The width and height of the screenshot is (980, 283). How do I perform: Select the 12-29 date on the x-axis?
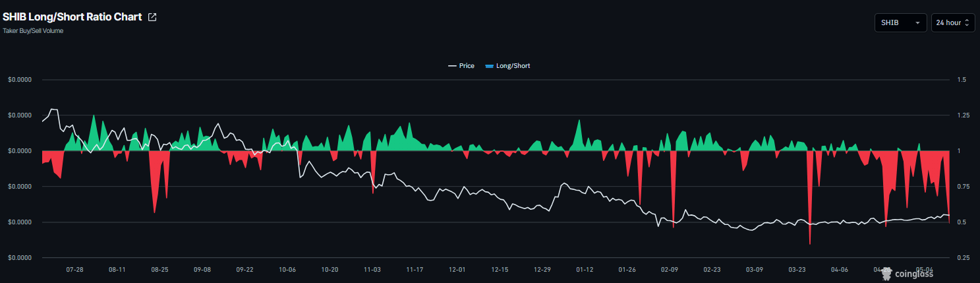coord(542,270)
